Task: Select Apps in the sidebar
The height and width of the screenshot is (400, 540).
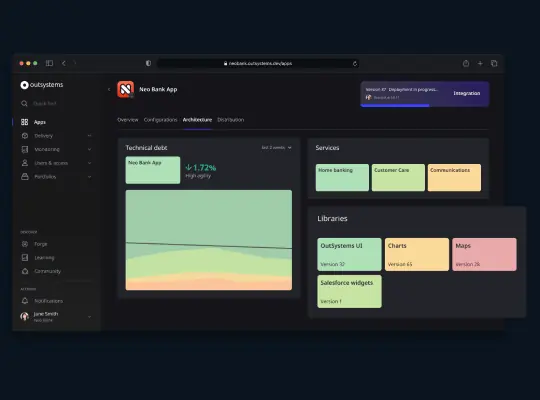Action: tap(40, 122)
